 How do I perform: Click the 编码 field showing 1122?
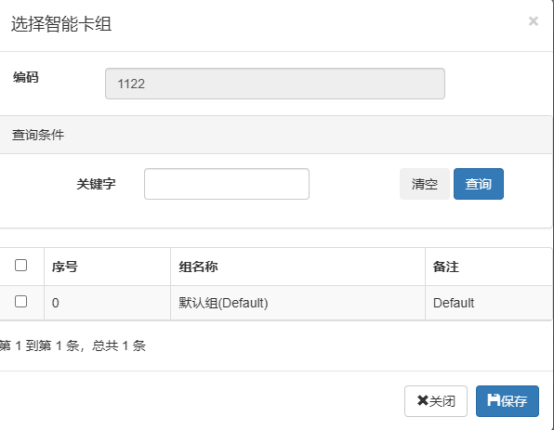pyautogui.click(x=275, y=84)
